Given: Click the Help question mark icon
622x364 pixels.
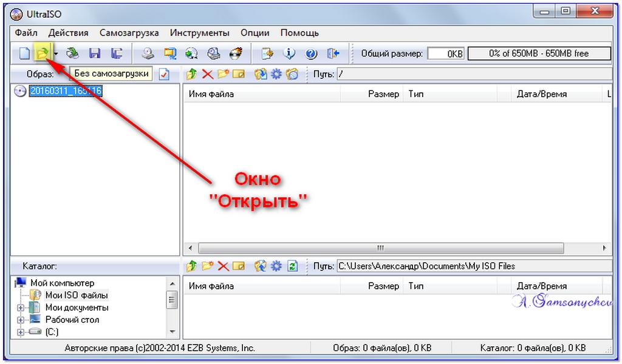Looking at the screenshot, I should click(x=311, y=53).
